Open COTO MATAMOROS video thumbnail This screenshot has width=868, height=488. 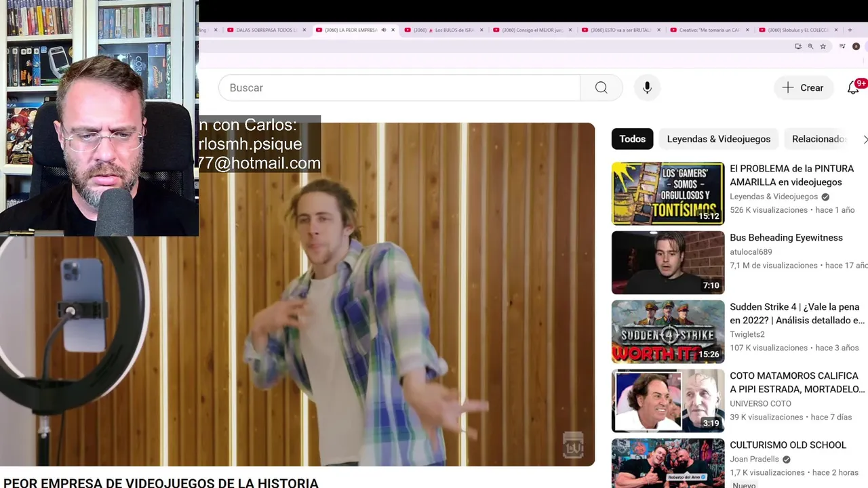[x=668, y=401]
